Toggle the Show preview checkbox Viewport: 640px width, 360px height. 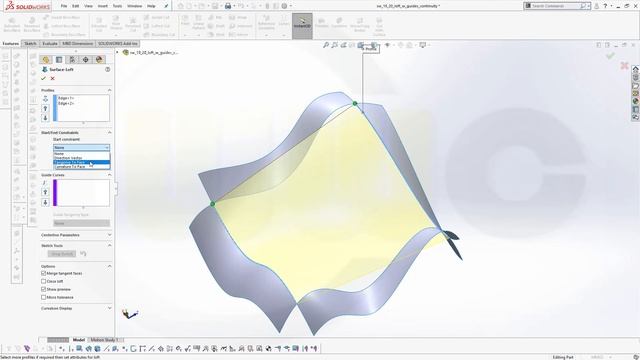[44, 289]
